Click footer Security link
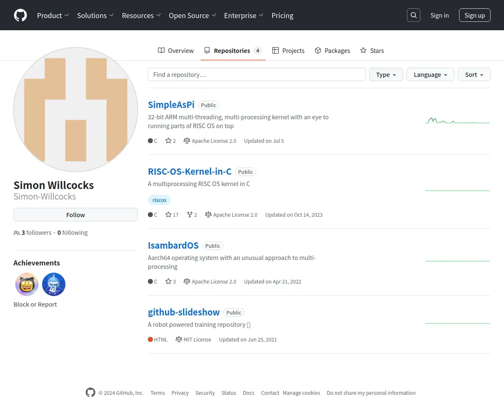504x420 pixels. [x=205, y=393]
